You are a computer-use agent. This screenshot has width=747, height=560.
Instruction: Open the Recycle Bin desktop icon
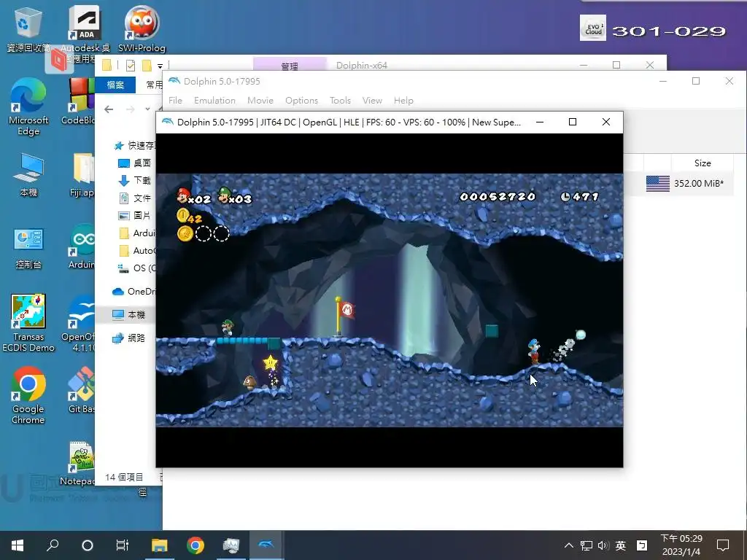coord(28,29)
